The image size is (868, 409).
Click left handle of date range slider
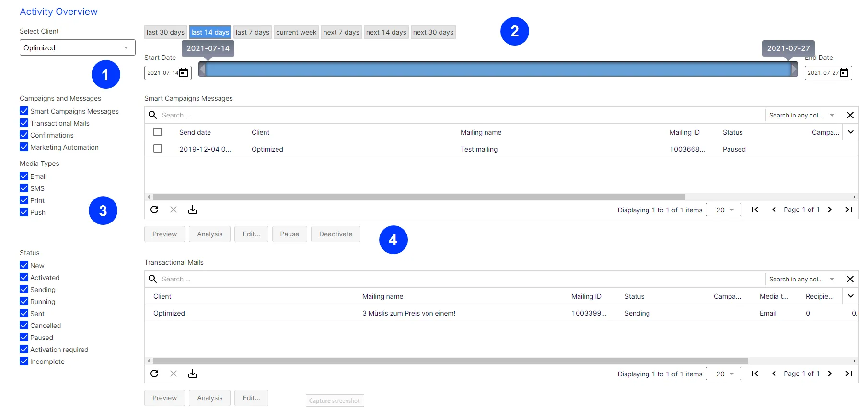(202, 70)
